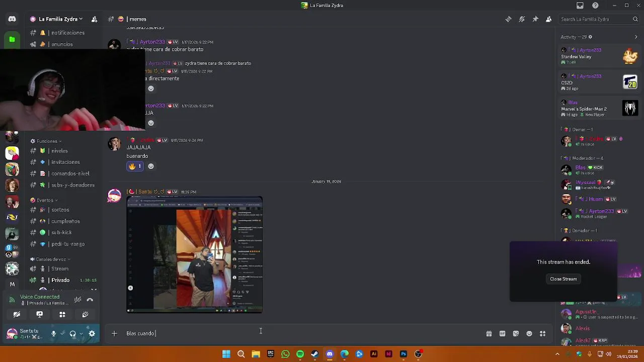
Task: Open the subs-y-donadores channel
Action: (63, 185)
